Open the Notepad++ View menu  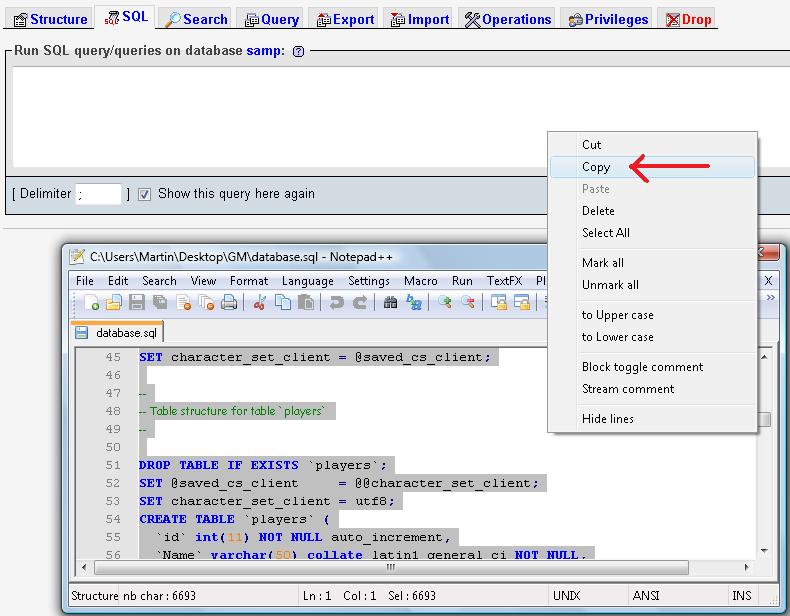203,281
